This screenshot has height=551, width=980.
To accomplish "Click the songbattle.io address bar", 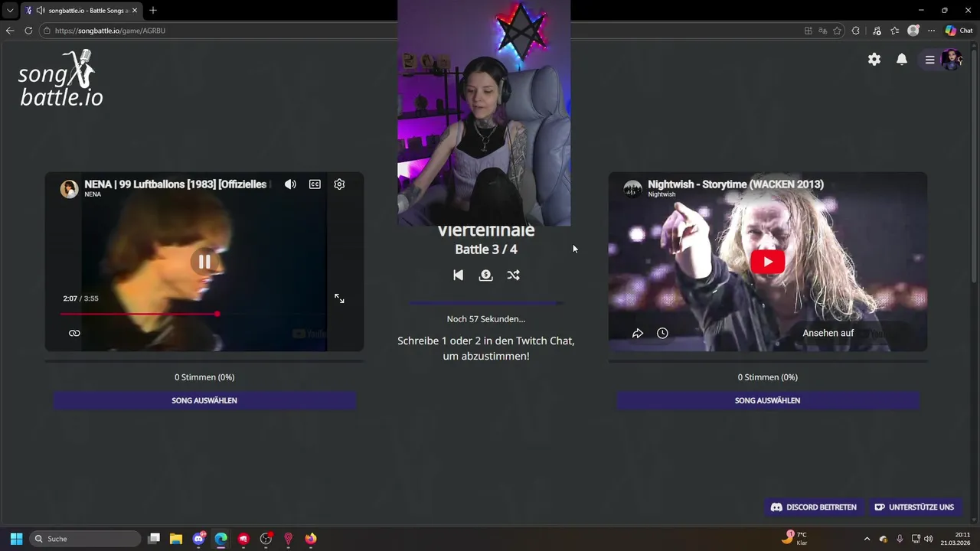I will (421, 31).
